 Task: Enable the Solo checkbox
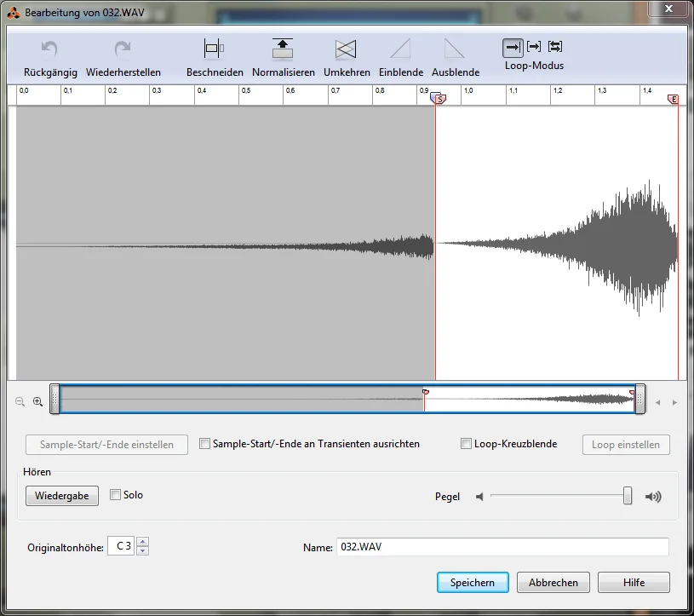pos(115,495)
